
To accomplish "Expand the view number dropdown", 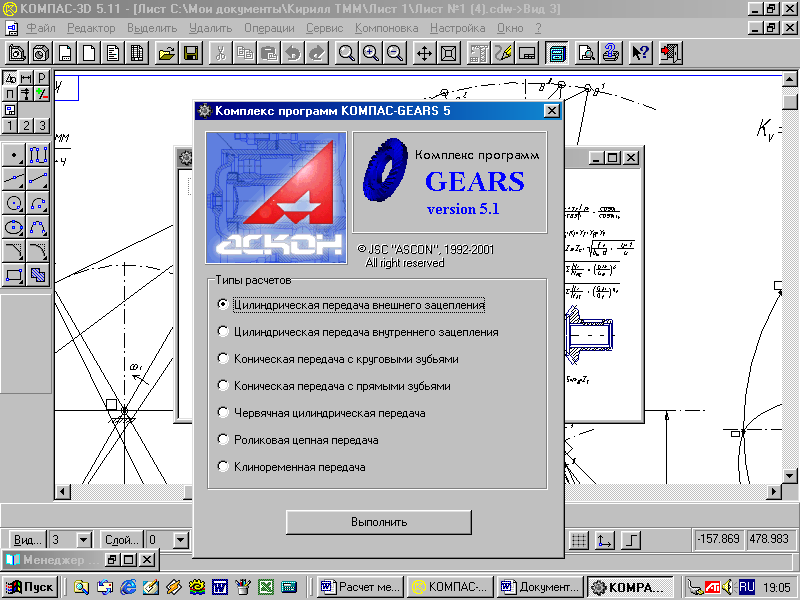I will click(84, 539).
